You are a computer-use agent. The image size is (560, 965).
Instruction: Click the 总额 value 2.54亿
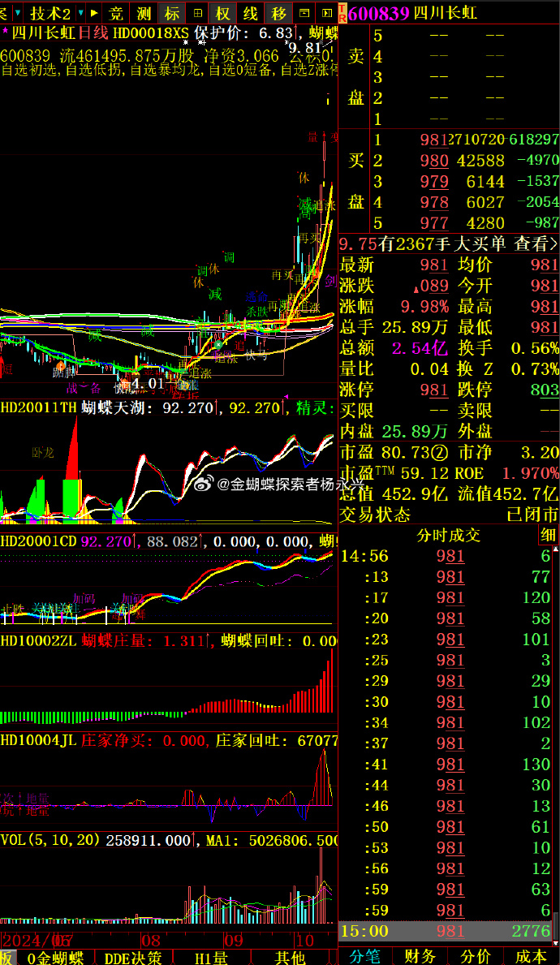420,348
